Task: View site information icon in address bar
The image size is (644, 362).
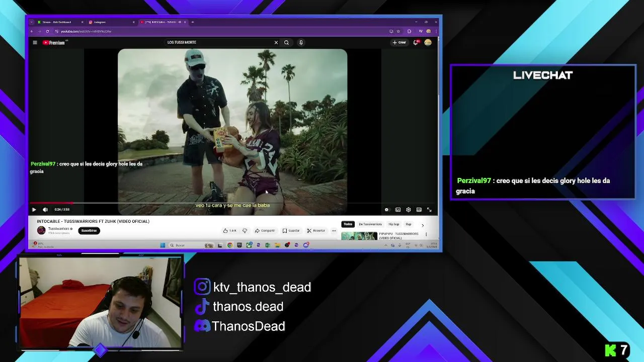Action: point(57,31)
